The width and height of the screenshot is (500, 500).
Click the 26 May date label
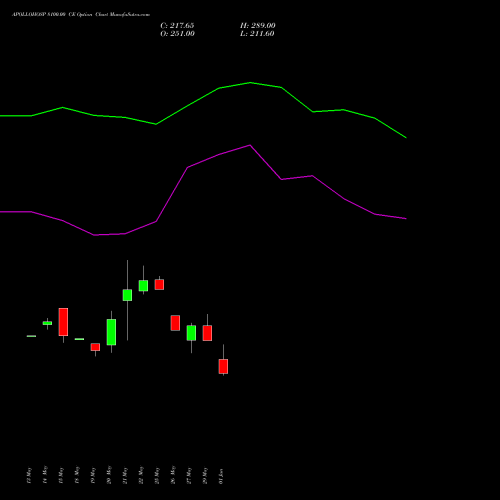[173, 475]
